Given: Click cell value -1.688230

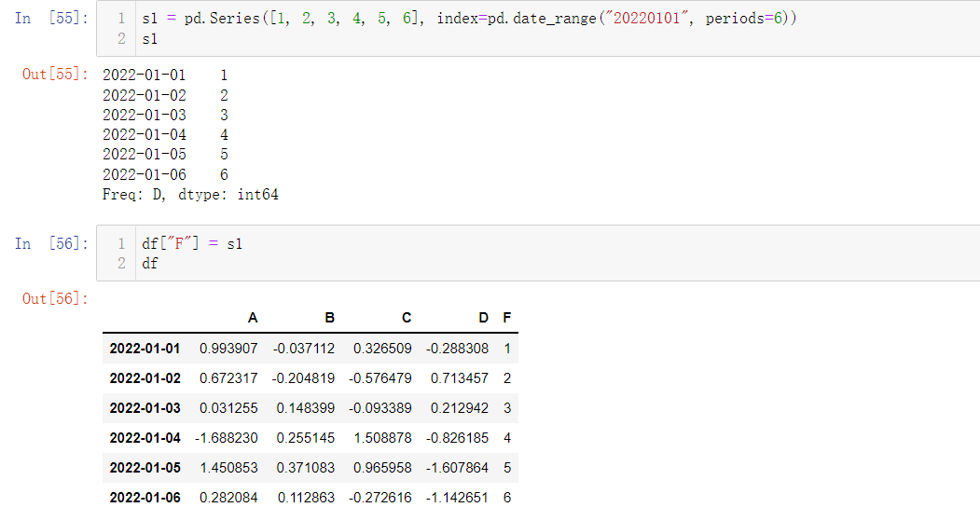Looking at the screenshot, I should pos(227,438).
